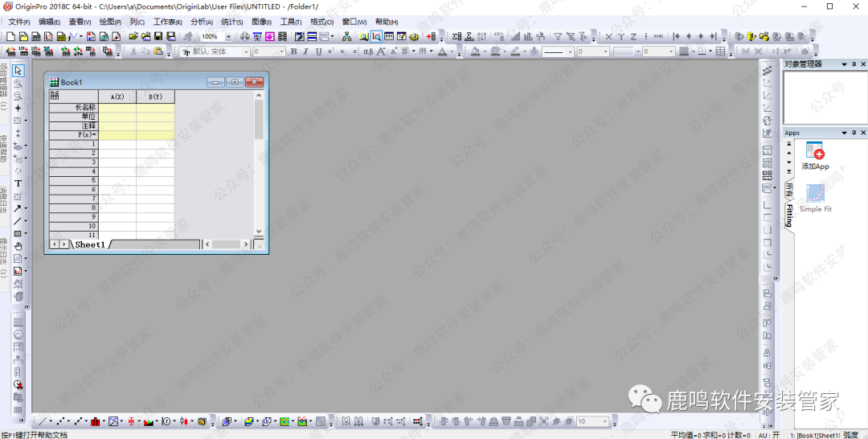This screenshot has width=868, height=439.
Task: Click the B(Y) column header
Action: point(155,97)
